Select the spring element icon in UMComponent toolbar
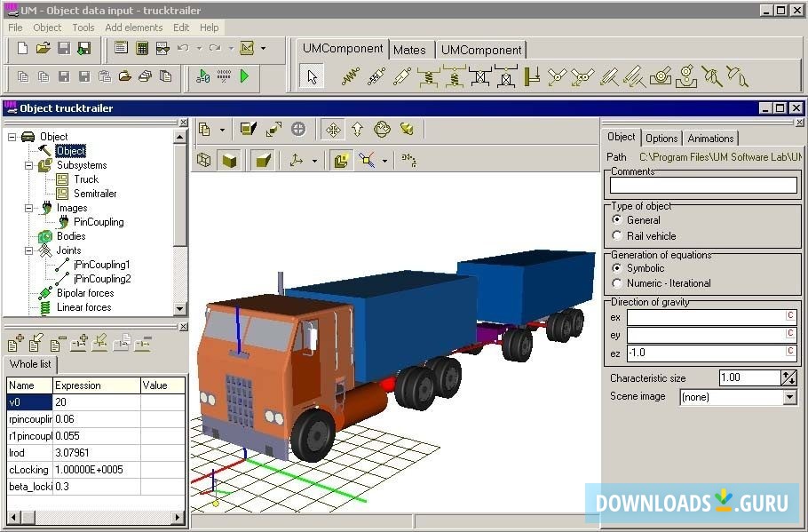 [351, 77]
